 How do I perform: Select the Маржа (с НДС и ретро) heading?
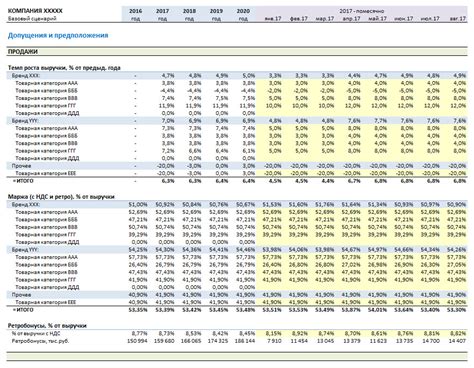(x=61, y=197)
